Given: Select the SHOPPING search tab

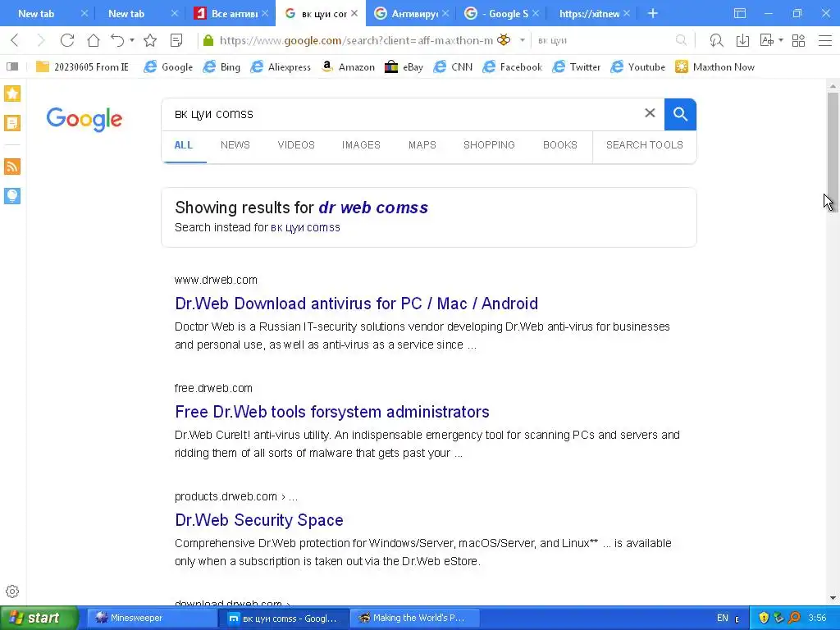Looking at the screenshot, I should (x=489, y=145).
